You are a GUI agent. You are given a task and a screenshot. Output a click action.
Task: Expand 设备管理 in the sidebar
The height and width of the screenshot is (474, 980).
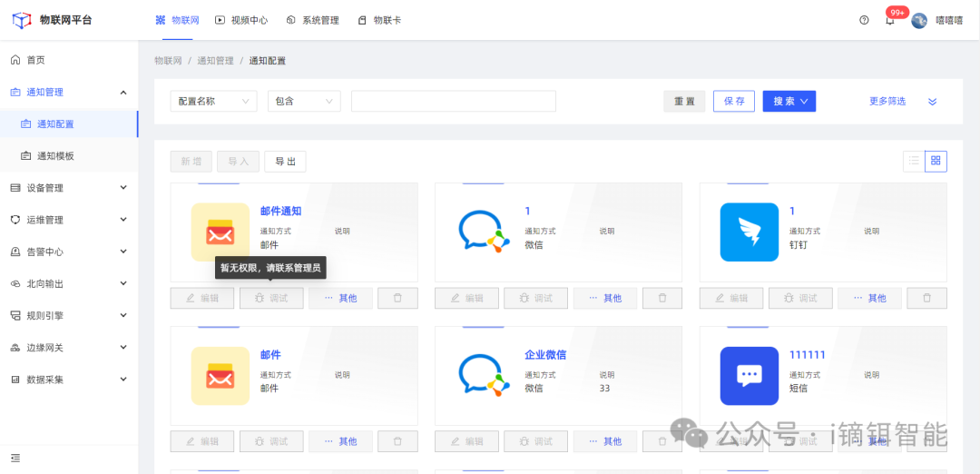tap(69, 188)
